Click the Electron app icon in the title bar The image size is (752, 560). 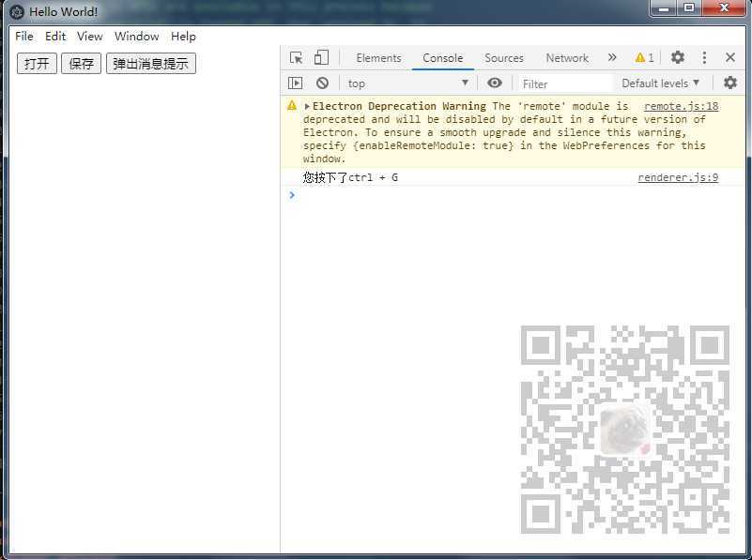point(17,11)
